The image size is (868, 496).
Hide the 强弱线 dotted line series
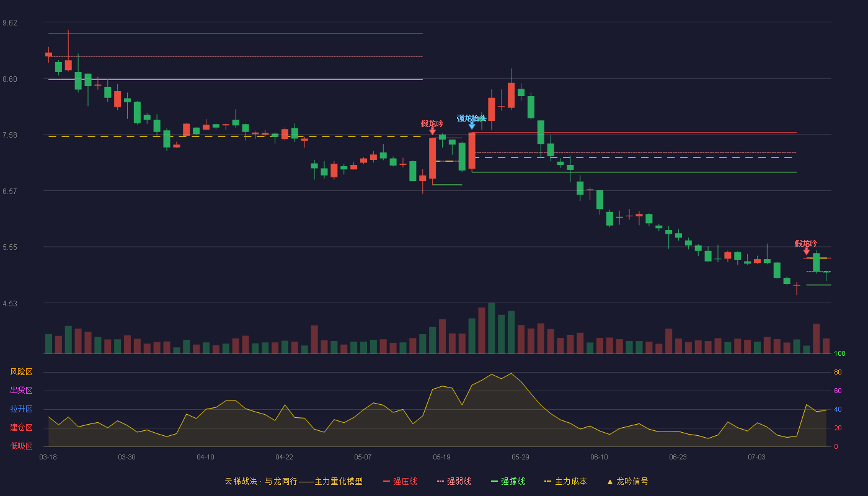point(454,481)
